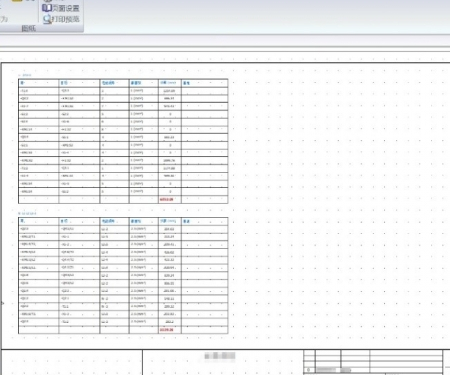The height and width of the screenshot is (375, 450).
Task: Click the first column header of lower table
Action: pos(39,221)
